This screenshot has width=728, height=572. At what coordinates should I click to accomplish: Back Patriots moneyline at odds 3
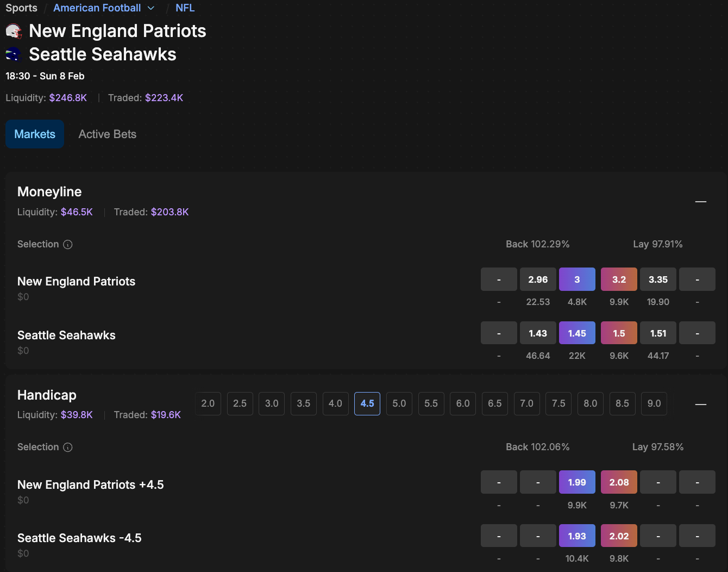tap(577, 279)
